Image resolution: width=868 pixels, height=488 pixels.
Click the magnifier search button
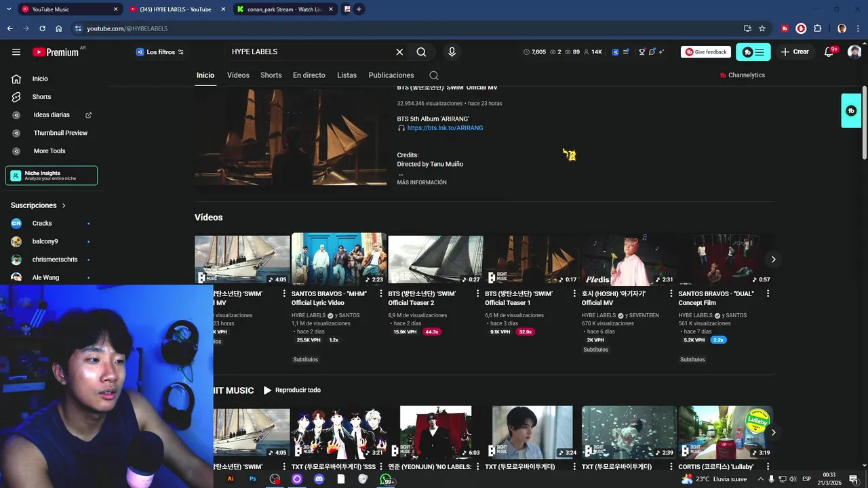[421, 52]
